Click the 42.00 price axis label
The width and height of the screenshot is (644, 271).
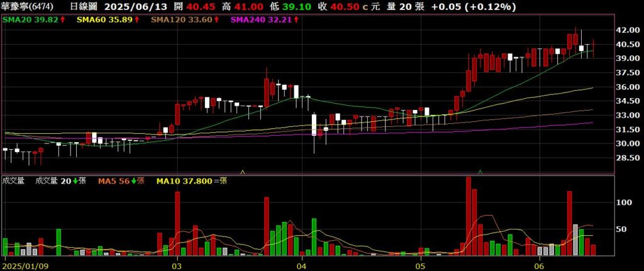point(627,30)
